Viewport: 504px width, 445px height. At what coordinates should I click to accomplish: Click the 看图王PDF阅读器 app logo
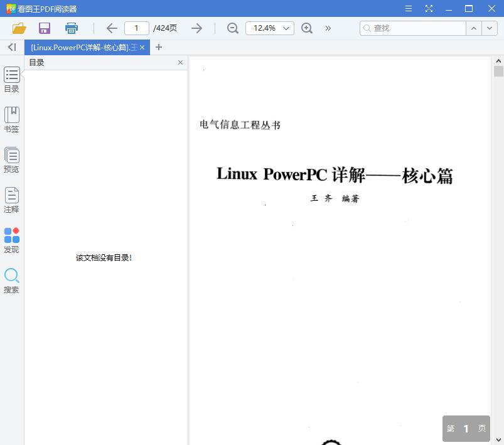[11, 9]
